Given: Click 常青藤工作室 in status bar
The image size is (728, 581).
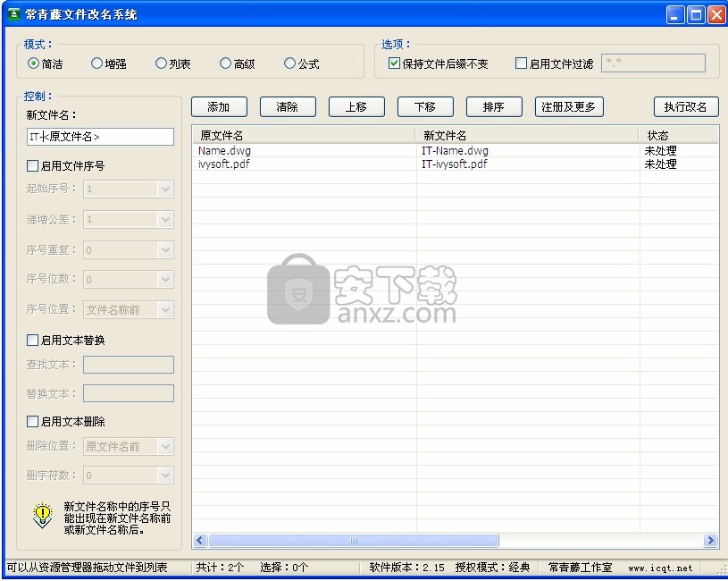Looking at the screenshot, I should (581, 567).
